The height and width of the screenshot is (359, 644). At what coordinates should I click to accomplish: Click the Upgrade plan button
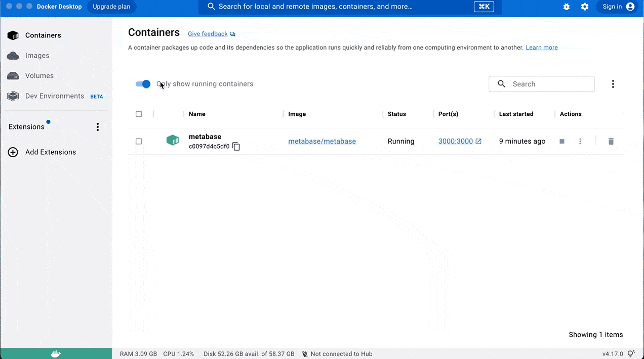(111, 7)
